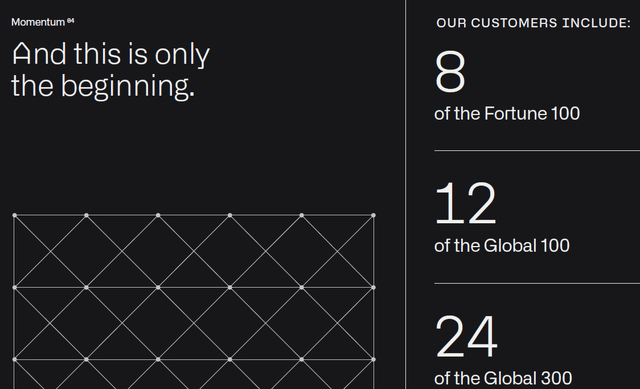Screen dimensions: 640x389
Task: Click 'of the Fortune 100' text
Action: [x=507, y=113]
